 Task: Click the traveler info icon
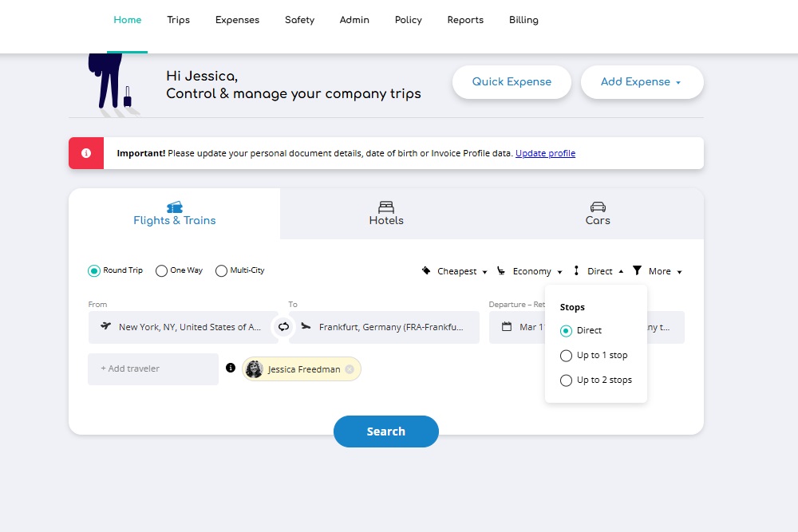tap(231, 368)
